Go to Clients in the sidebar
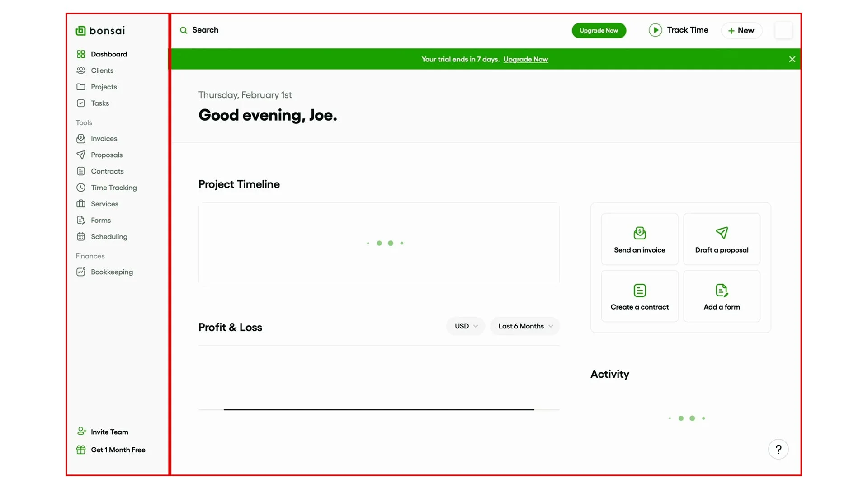 click(102, 70)
